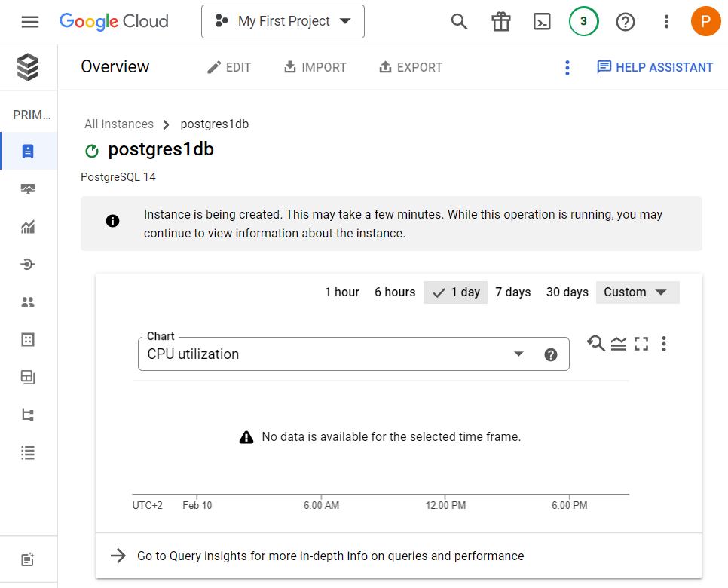Click the Cloud SQL stacked layers product icon
728x588 pixels.
click(28, 67)
